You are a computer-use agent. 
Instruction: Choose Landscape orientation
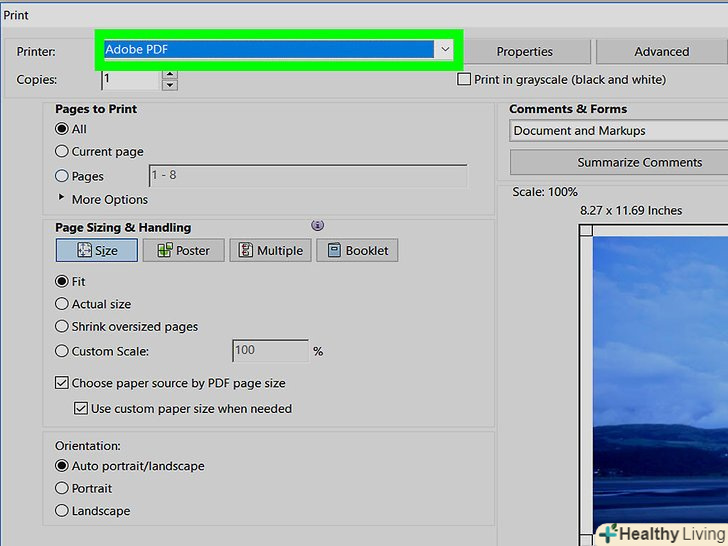[x=62, y=511]
